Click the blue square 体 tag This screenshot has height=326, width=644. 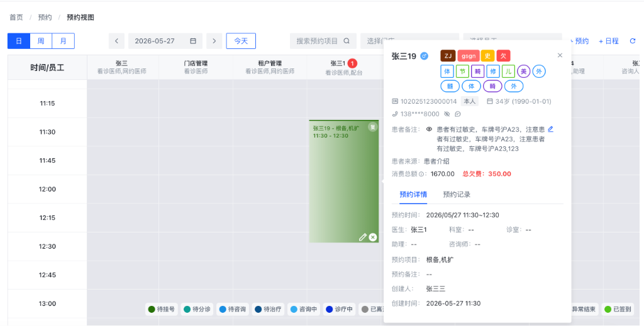click(447, 72)
